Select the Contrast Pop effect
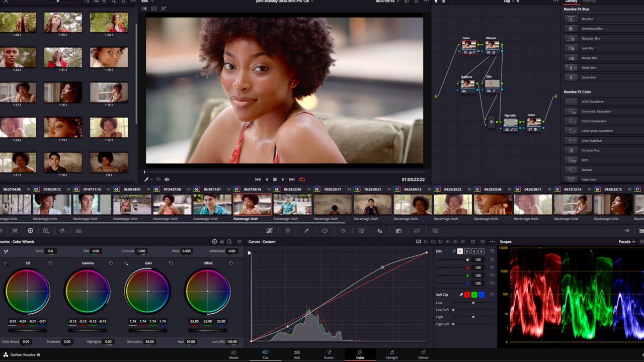 click(x=604, y=150)
